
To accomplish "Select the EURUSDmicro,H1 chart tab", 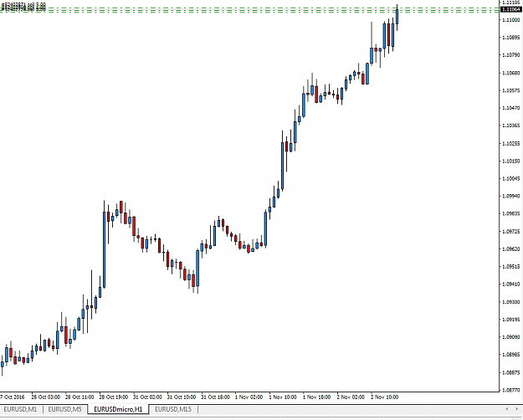I will tap(118, 409).
